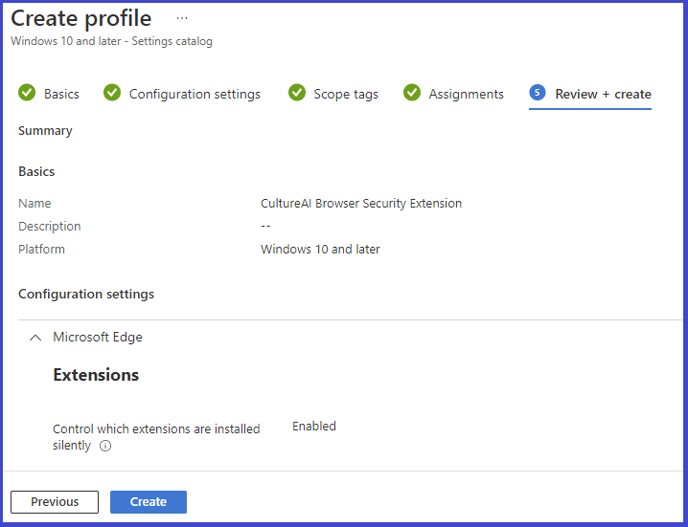This screenshot has width=688, height=527.
Task: Click the Extensions heading
Action: click(96, 375)
